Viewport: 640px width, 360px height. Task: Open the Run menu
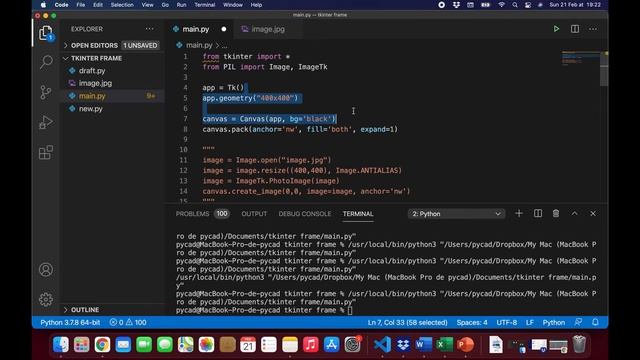click(181, 5)
